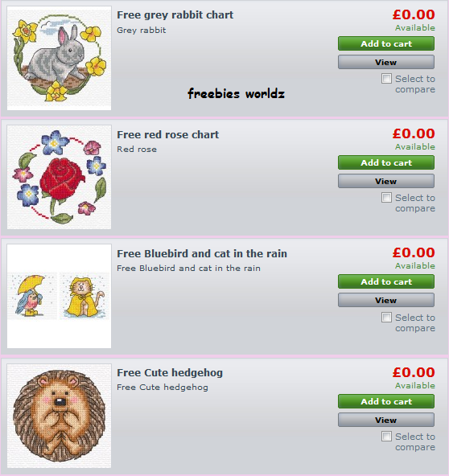Image resolution: width=449 pixels, height=476 pixels.
Task: Add grey rabbit chart to cart
Action: pos(386,43)
